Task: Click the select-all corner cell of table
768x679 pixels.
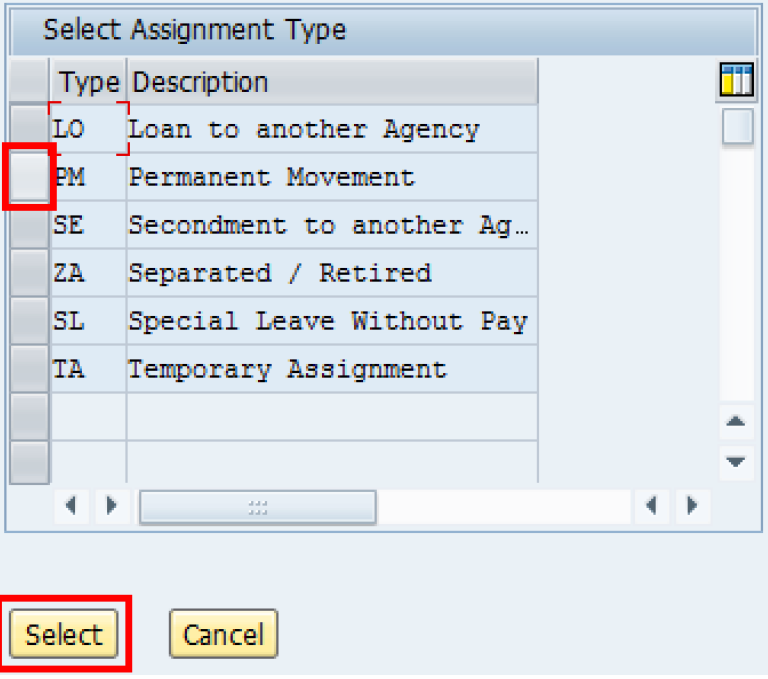Action: 28,81
